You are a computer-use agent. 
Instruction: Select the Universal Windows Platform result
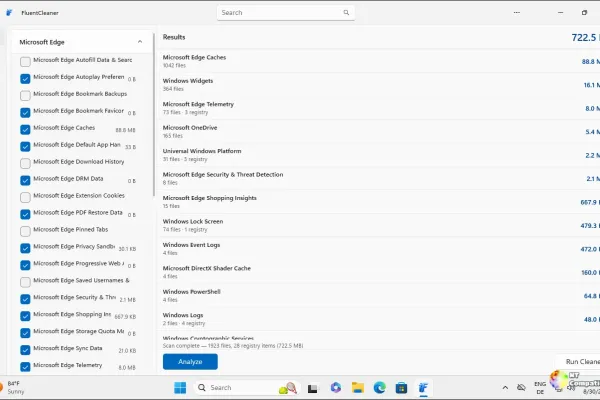tap(381, 155)
